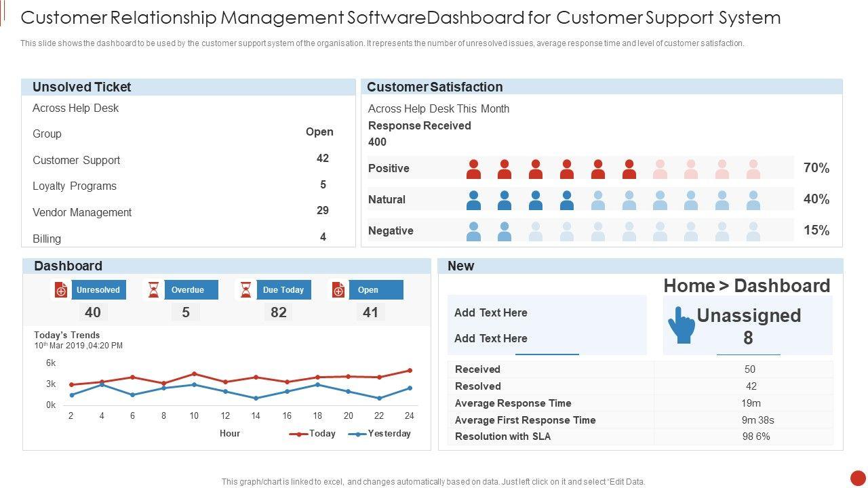
Task: Select the first blue person icon in the Natural row
Action: [x=473, y=200]
